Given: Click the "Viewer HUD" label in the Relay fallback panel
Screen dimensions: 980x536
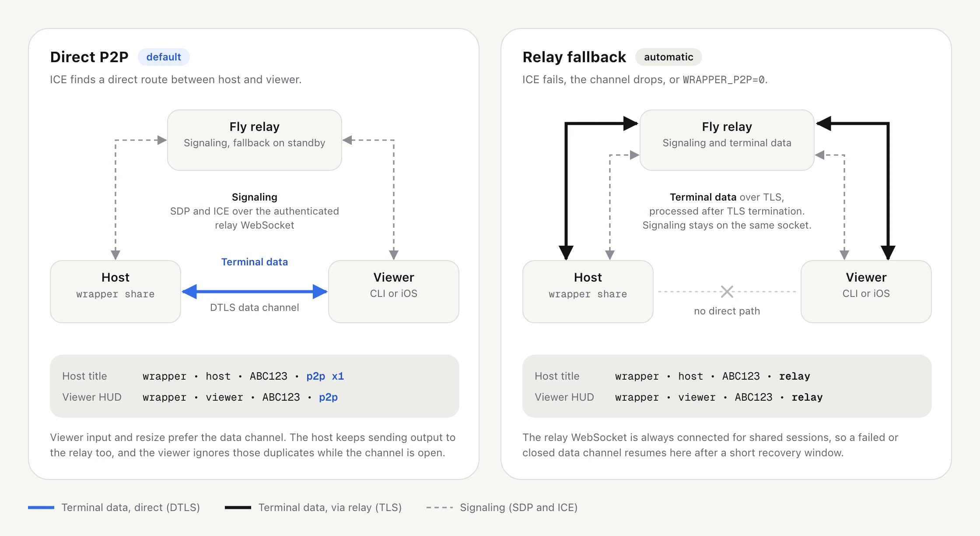Looking at the screenshot, I should (x=564, y=397).
